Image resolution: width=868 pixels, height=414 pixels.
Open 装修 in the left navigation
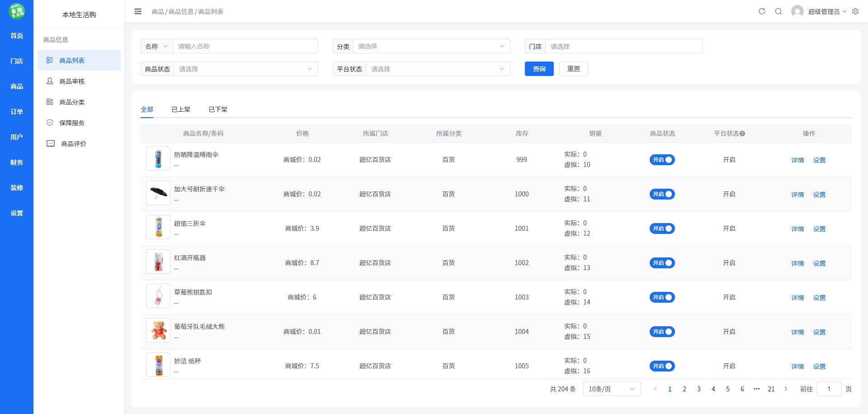(17, 188)
